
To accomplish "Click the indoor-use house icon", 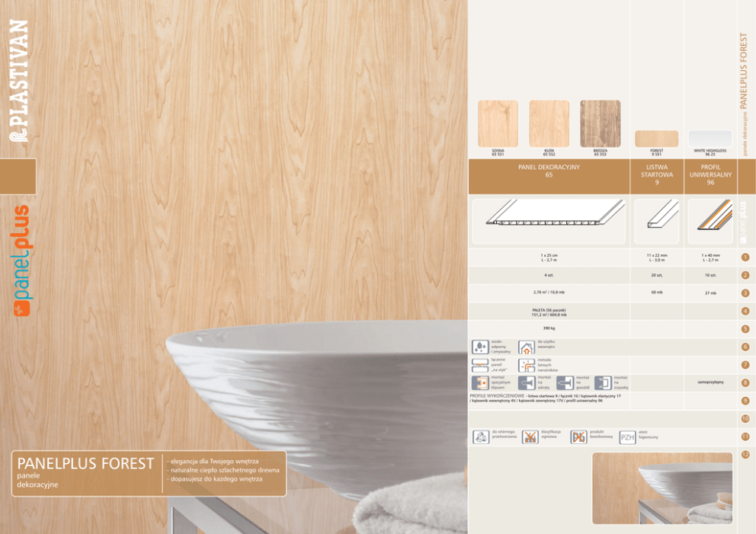I will [526, 347].
